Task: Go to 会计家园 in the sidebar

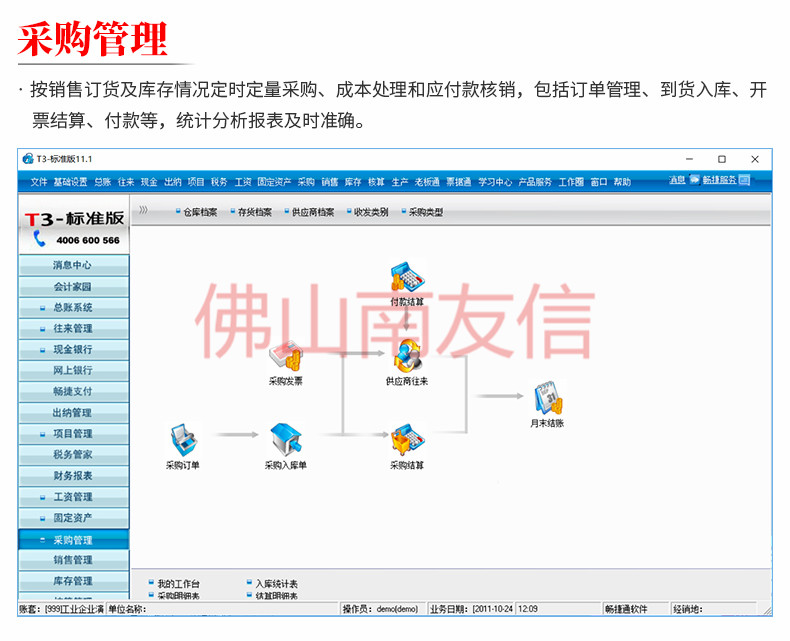Action: point(74,287)
